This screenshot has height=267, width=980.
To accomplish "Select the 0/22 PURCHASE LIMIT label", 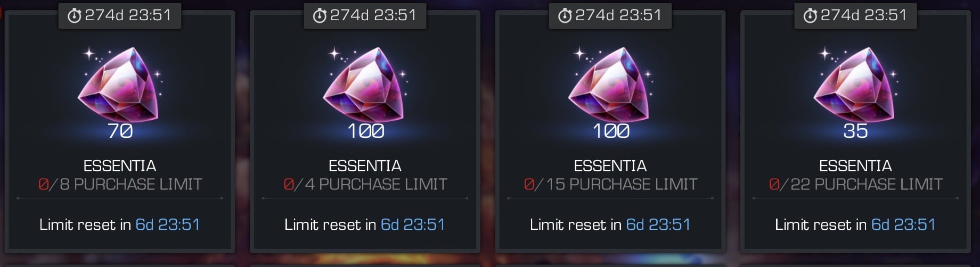I will (x=855, y=185).
